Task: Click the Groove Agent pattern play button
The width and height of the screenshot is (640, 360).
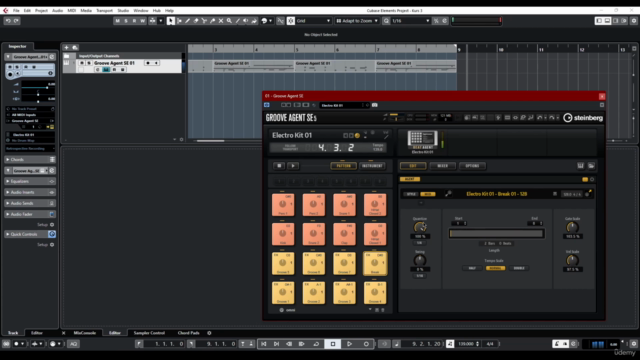Action: (x=293, y=166)
